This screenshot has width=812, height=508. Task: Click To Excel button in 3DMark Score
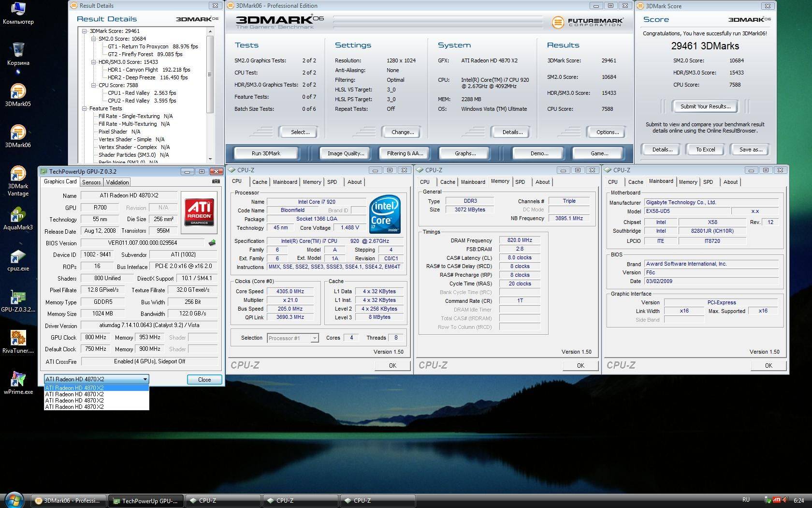tap(705, 149)
